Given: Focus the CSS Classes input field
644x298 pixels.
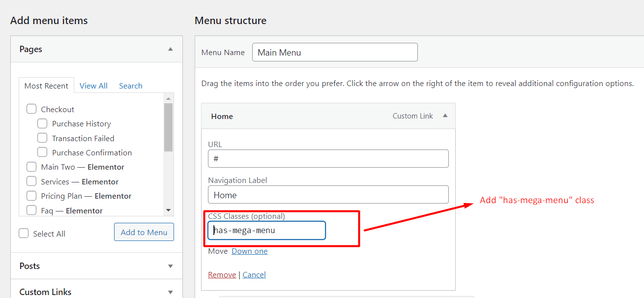Looking at the screenshot, I should coord(266,230).
